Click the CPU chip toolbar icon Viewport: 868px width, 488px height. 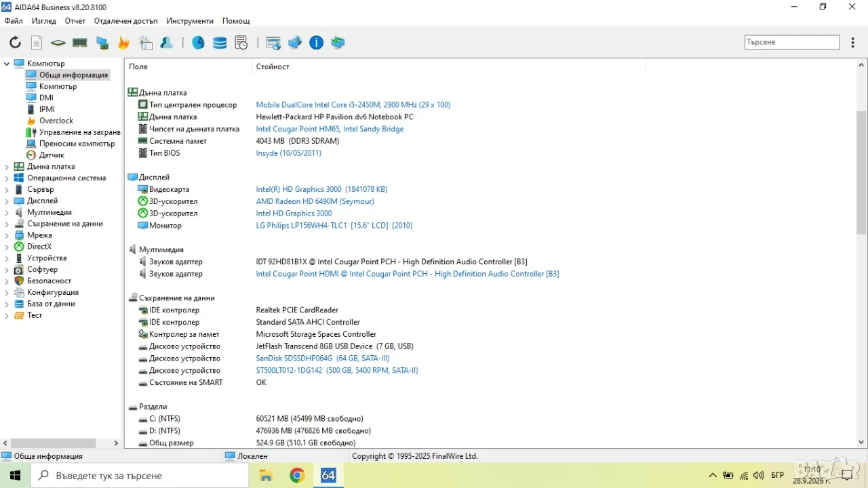58,43
